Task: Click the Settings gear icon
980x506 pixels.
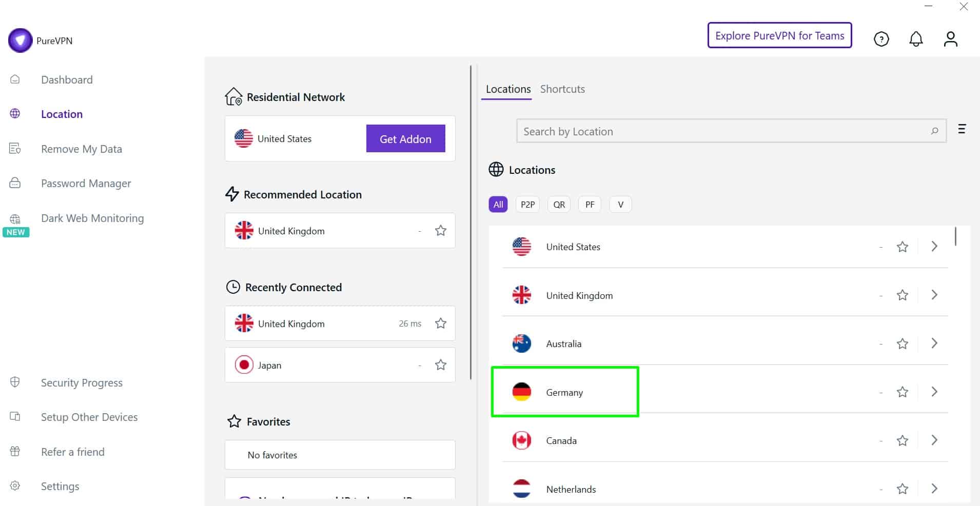Action: click(x=15, y=486)
